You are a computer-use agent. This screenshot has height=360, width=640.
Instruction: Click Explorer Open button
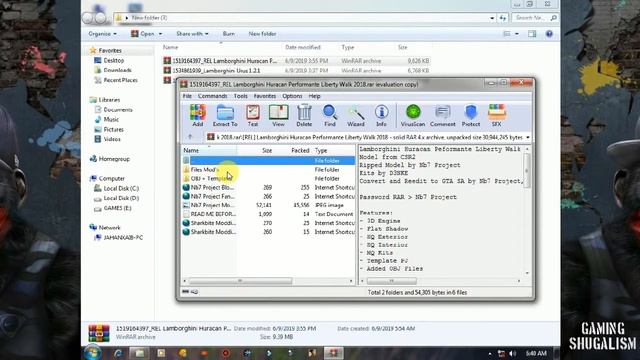pos(143,33)
